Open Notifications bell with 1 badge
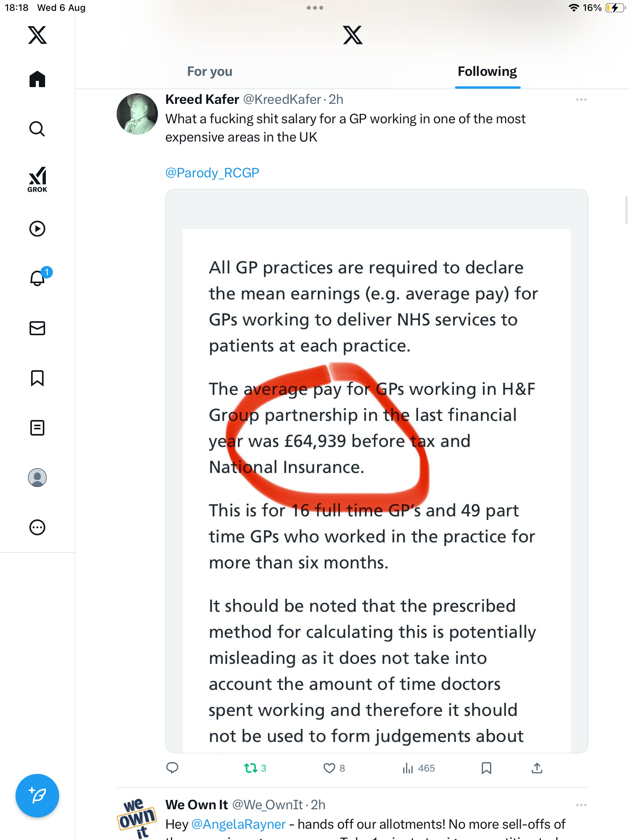This screenshot has height=840, width=630. coord(38,278)
